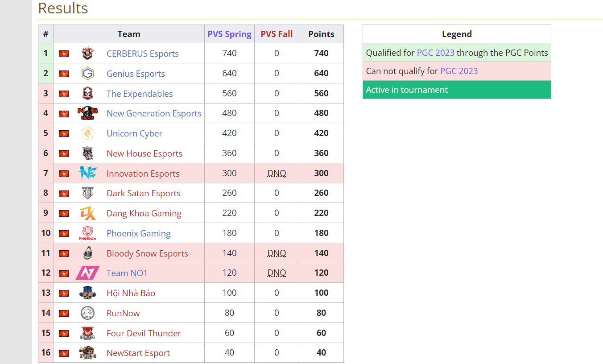
Task: Open the PVS Spring column header link
Action: pyautogui.click(x=229, y=34)
